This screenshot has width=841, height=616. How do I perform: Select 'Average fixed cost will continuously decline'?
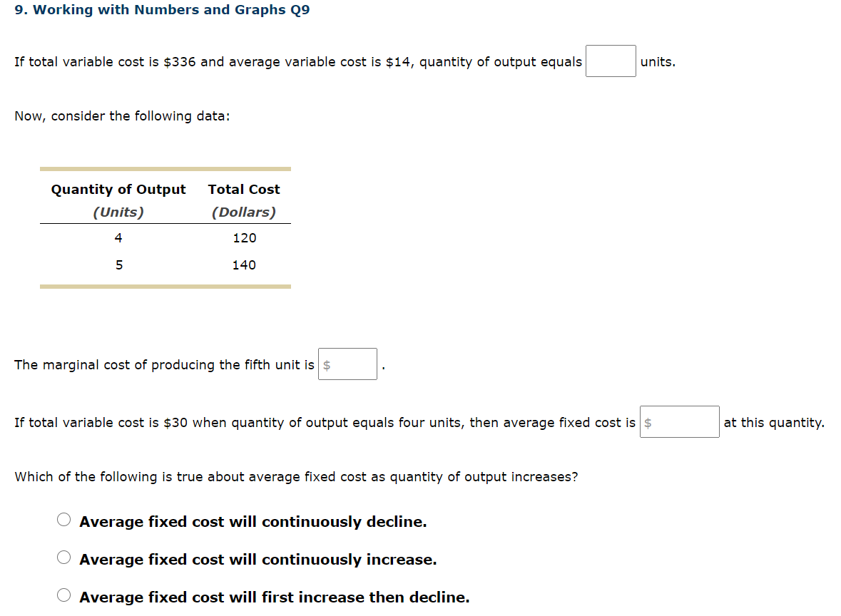[63, 520]
